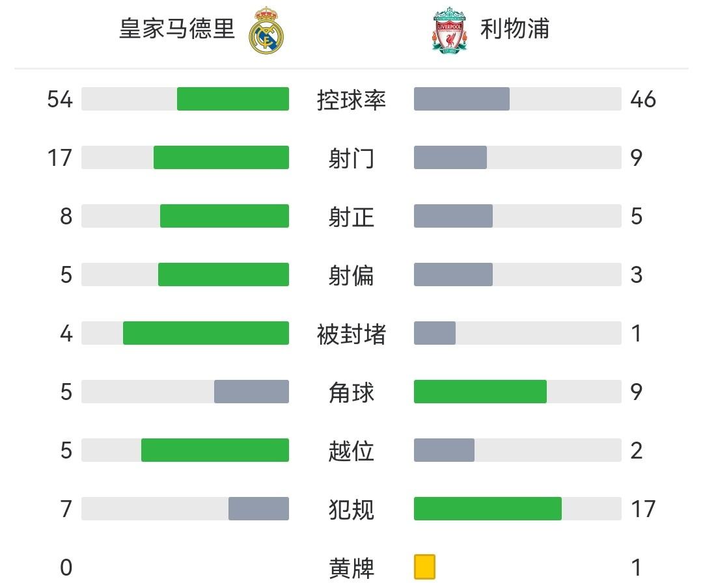Tap the 射偏 stat label
This screenshot has height=588, width=703.
tap(351, 275)
